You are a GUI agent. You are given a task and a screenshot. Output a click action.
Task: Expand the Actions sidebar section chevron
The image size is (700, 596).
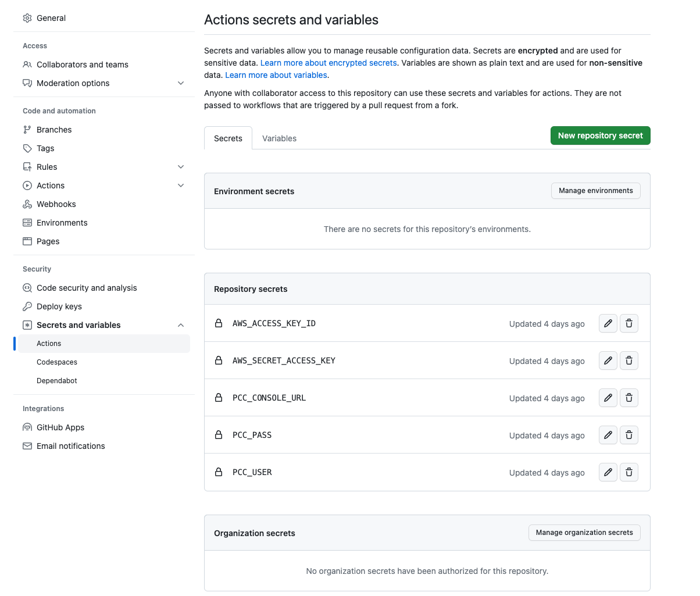(x=181, y=185)
